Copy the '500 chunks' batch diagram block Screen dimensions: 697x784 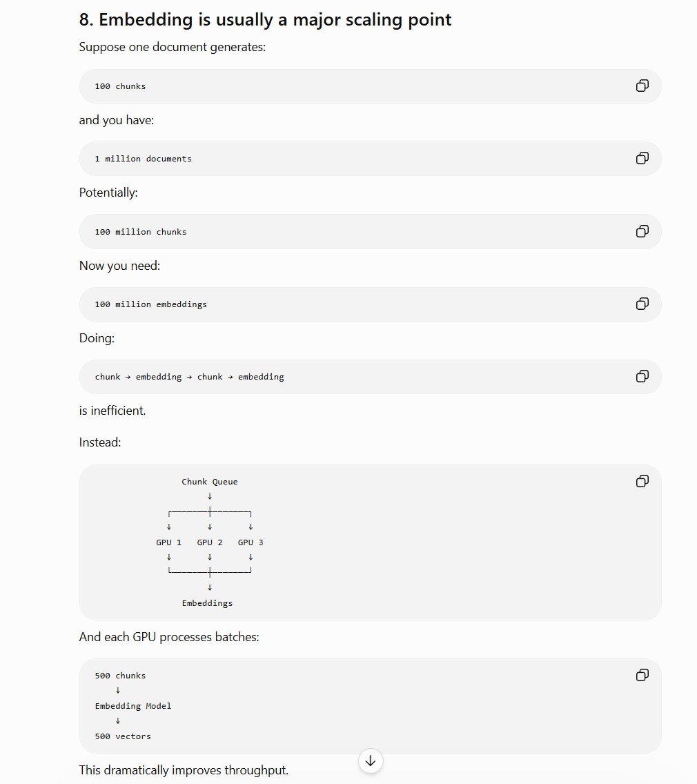[642, 675]
